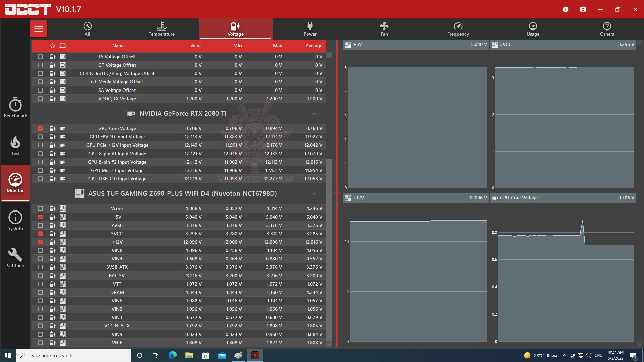Uncheck the GPU Core Voltage checkbox
The width and height of the screenshot is (644, 362).
pyautogui.click(x=40, y=128)
